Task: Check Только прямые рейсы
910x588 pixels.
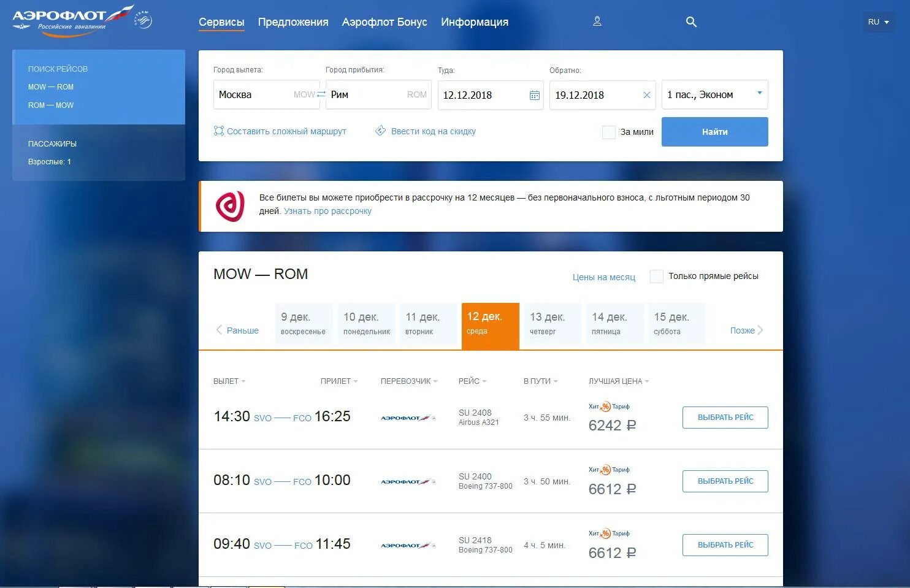Action: click(x=656, y=277)
